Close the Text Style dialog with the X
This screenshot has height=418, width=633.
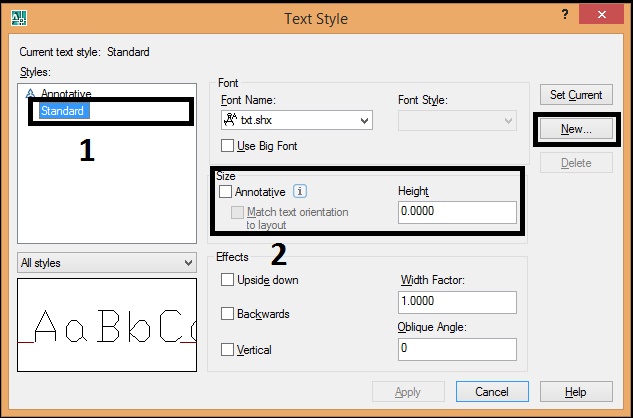point(602,15)
